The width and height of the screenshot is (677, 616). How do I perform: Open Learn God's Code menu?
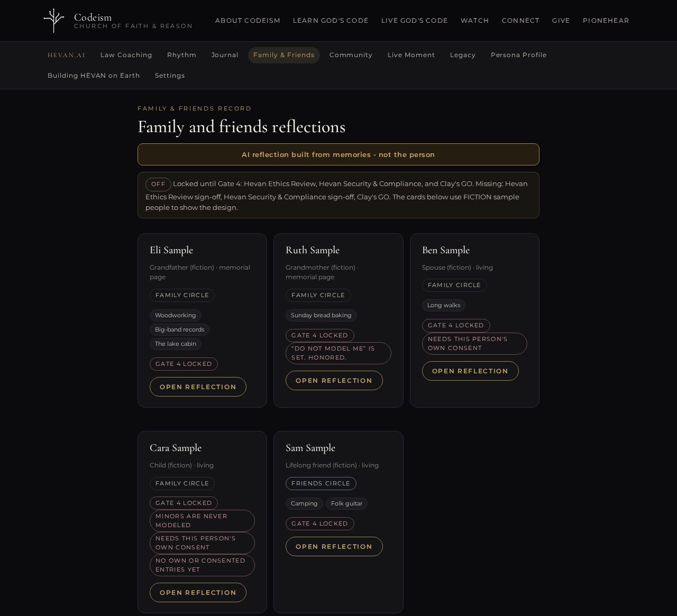click(331, 21)
